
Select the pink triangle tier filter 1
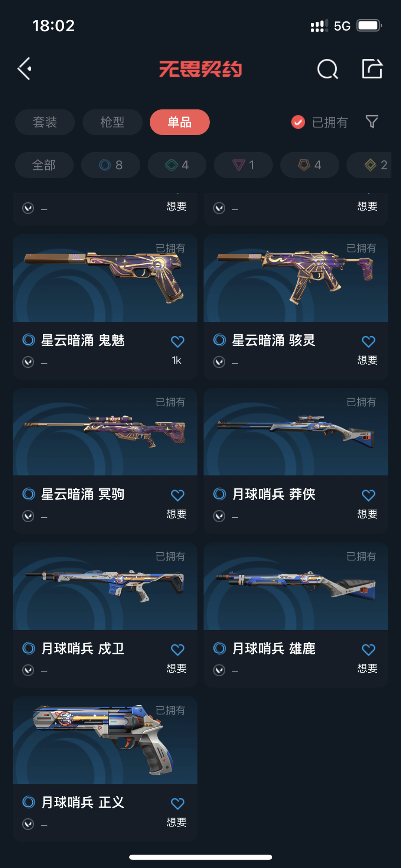[x=243, y=165]
